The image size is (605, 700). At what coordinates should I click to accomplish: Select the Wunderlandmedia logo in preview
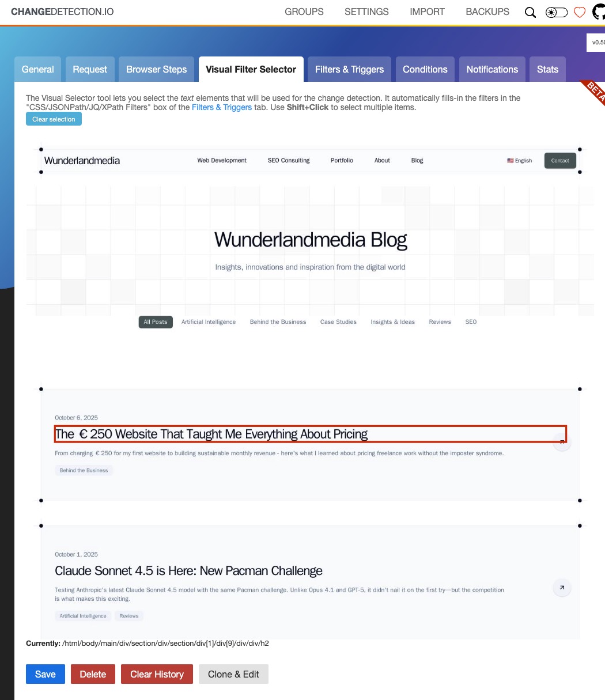point(82,161)
